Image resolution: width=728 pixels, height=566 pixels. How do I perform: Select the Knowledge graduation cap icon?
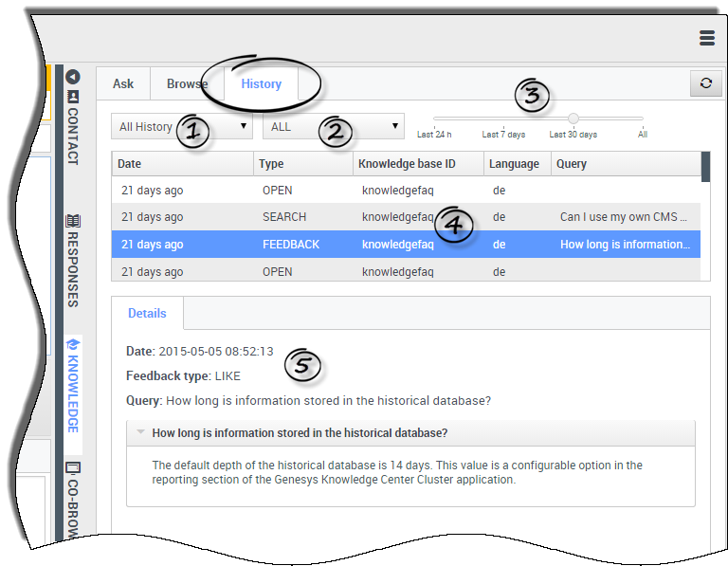tap(72, 344)
